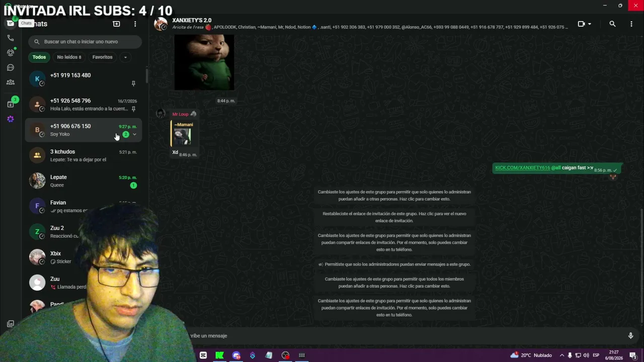Open the chat list three-dot menu
This screenshot has width=644, height=362.
coord(135,24)
